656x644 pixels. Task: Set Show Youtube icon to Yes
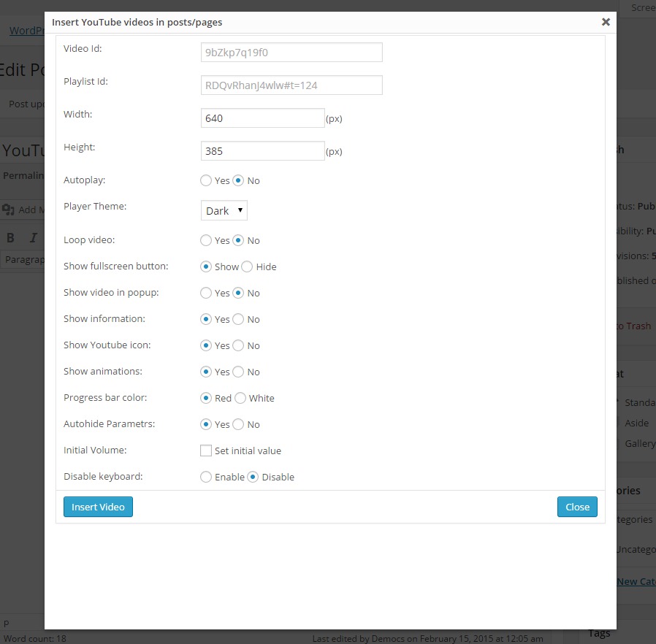click(x=206, y=346)
